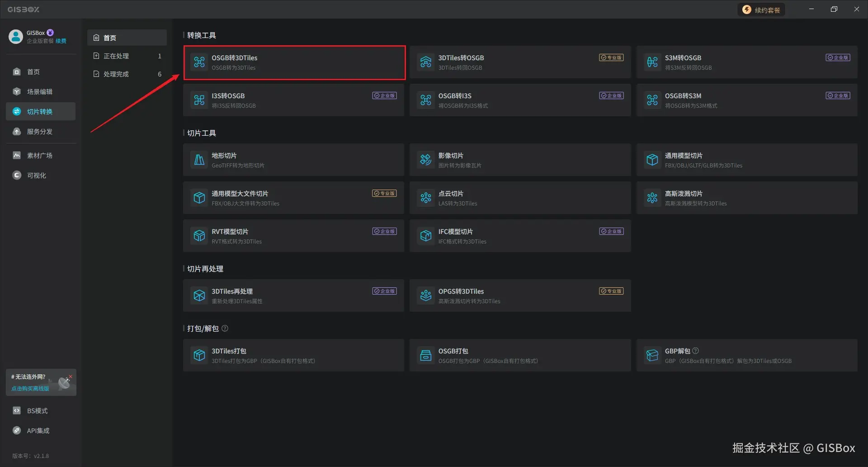Open the RVT模型切片 icon
Viewport: 868px width, 467px height.
click(199, 236)
